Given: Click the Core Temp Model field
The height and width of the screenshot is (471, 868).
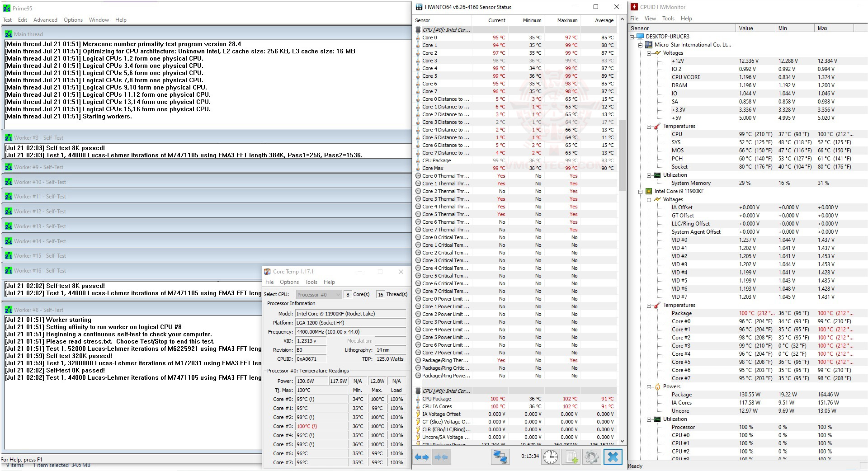Looking at the screenshot, I should click(350, 314).
